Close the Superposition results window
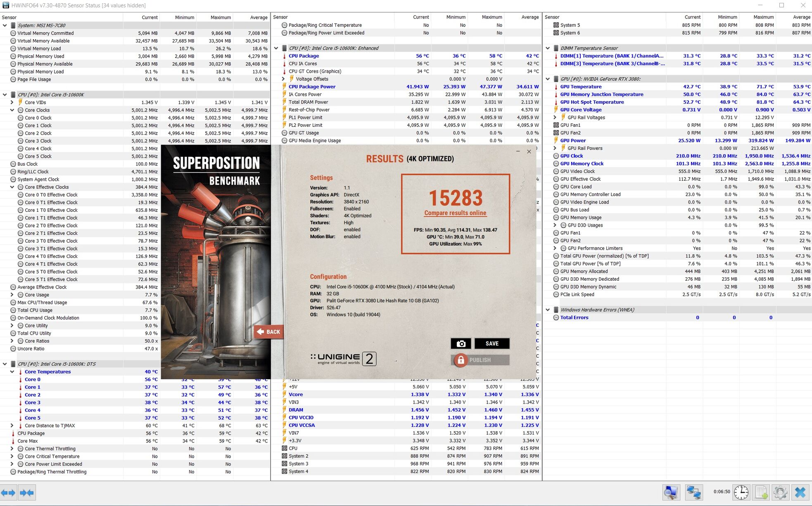 coord(529,151)
